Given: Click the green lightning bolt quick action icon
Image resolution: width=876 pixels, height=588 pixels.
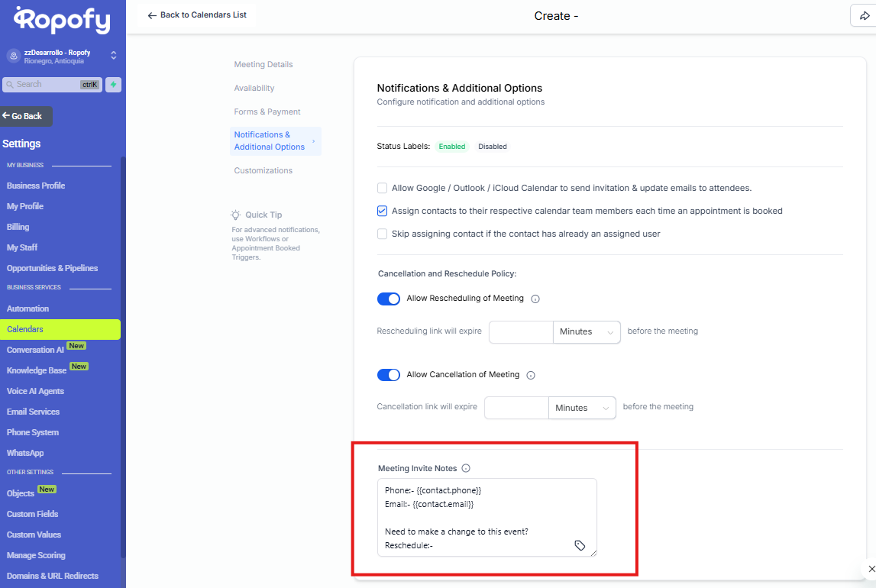Looking at the screenshot, I should (113, 85).
